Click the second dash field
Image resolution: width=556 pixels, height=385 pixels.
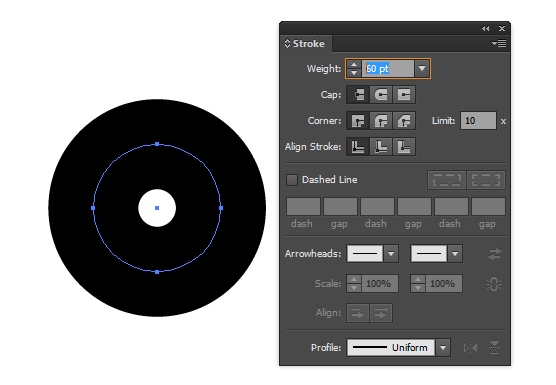(x=377, y=207)
